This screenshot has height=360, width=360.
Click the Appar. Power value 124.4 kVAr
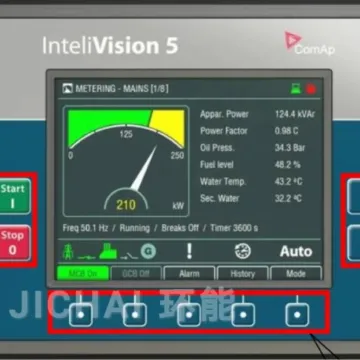[x=295, y=114]
